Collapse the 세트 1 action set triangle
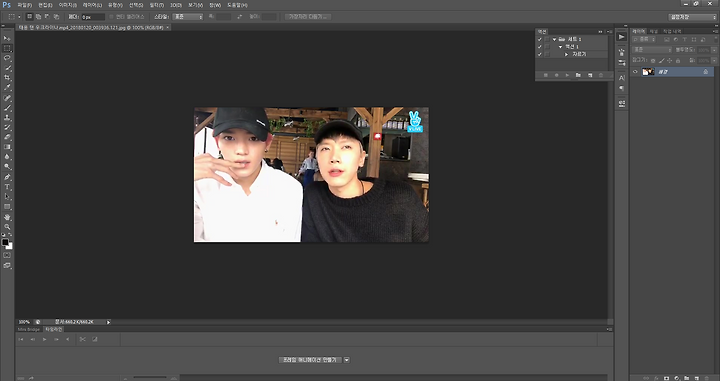This screenshot has width=720, height=381. tap(555, 39)
